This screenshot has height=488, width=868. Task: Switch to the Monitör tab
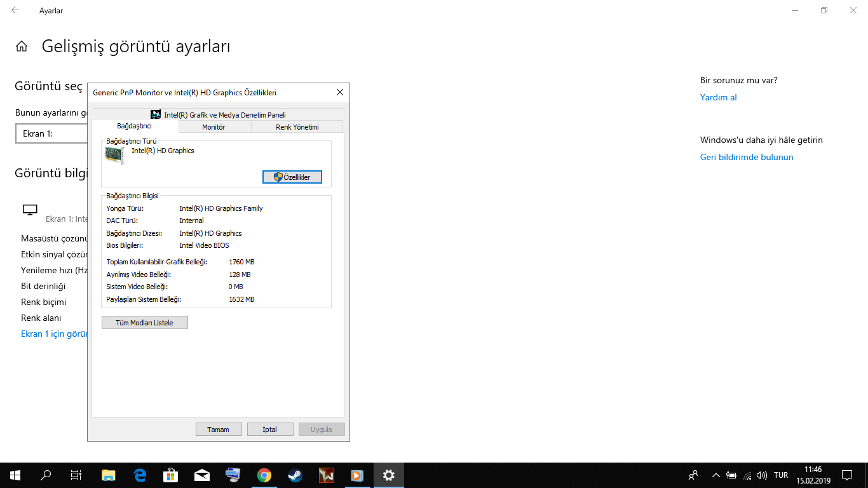[214, 127]
